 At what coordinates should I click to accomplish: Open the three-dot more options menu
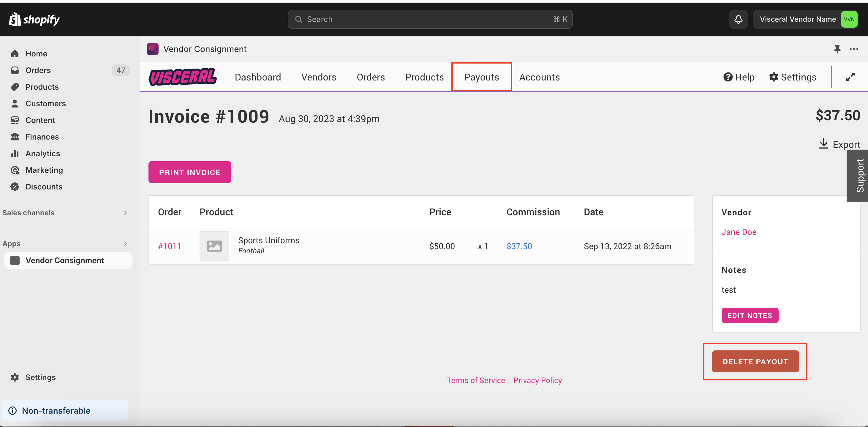tap(854, 49)
